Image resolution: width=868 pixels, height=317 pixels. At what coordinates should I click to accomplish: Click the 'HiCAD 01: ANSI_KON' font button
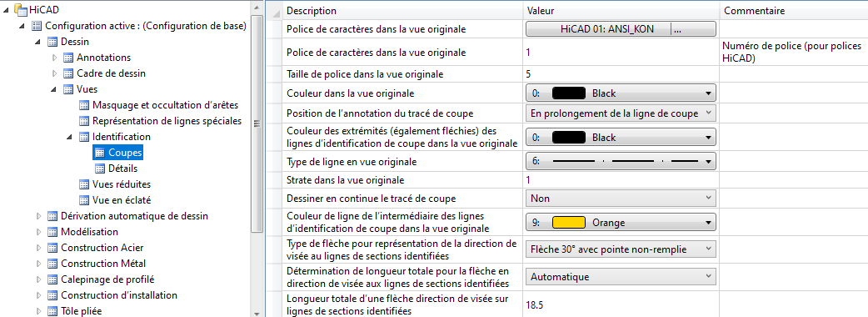(x=598, y=29)
